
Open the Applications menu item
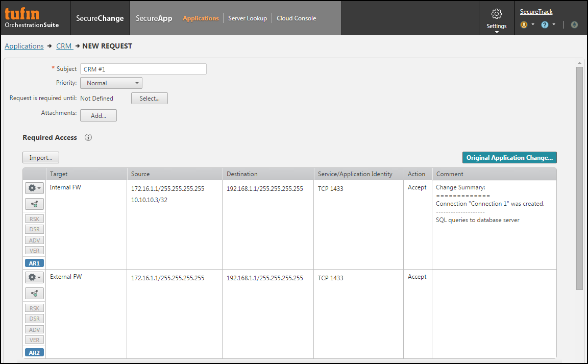201,18
